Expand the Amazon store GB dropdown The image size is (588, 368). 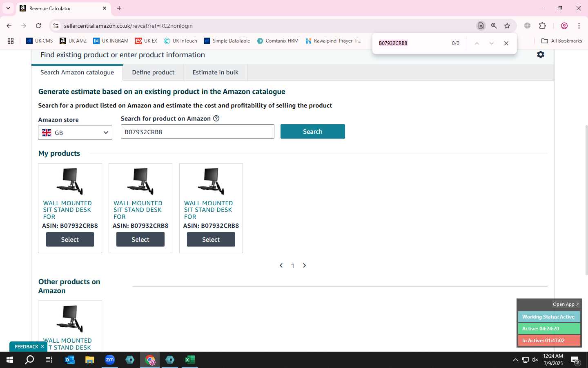point(75,132)
